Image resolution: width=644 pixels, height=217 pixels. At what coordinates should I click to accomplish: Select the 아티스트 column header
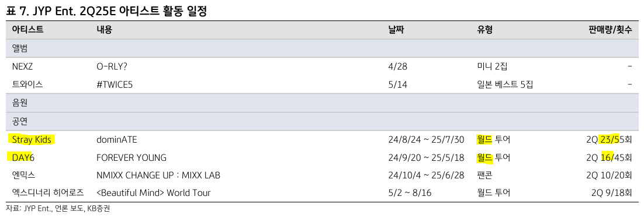point(28,30)
